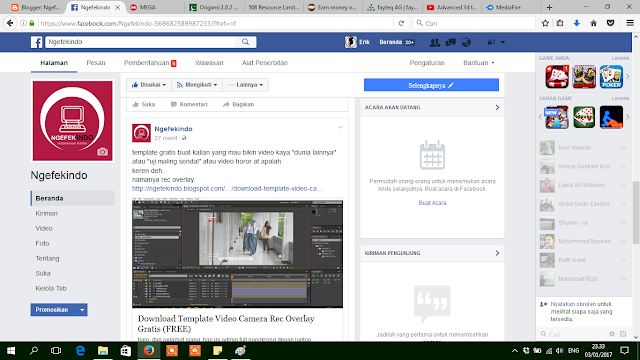Viewport: 640px width, 360px height.
Task: Open bookmarks library icon
Action: coord(560,23)
